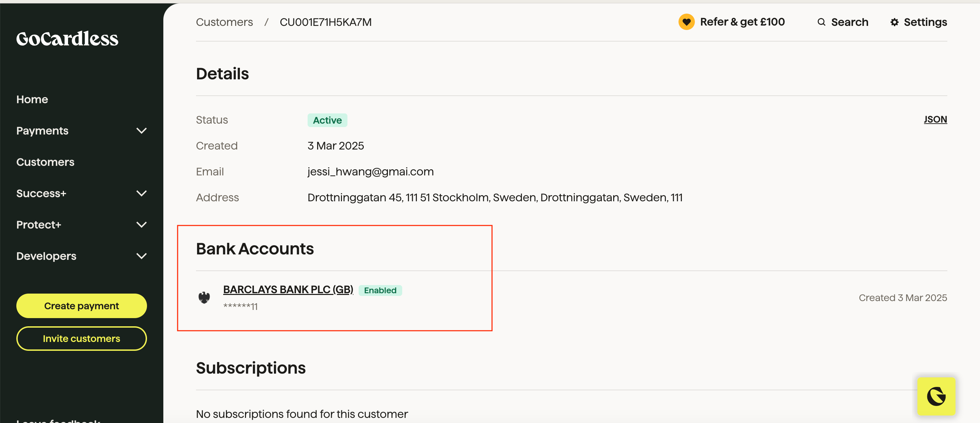Click the Subscriptions heading
The width and height of the screenshot is (980, 423).
pos(251,368)
